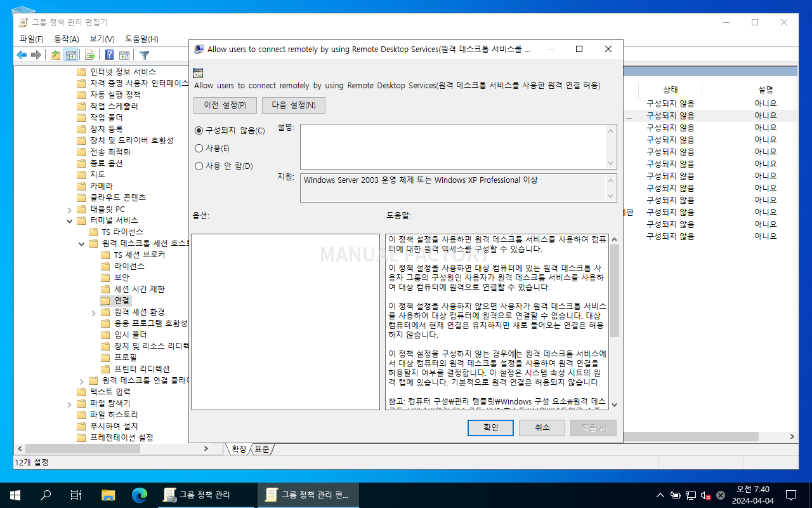Launch File Explorer from the taskbar
812x508 pixels.
point(108,495)
